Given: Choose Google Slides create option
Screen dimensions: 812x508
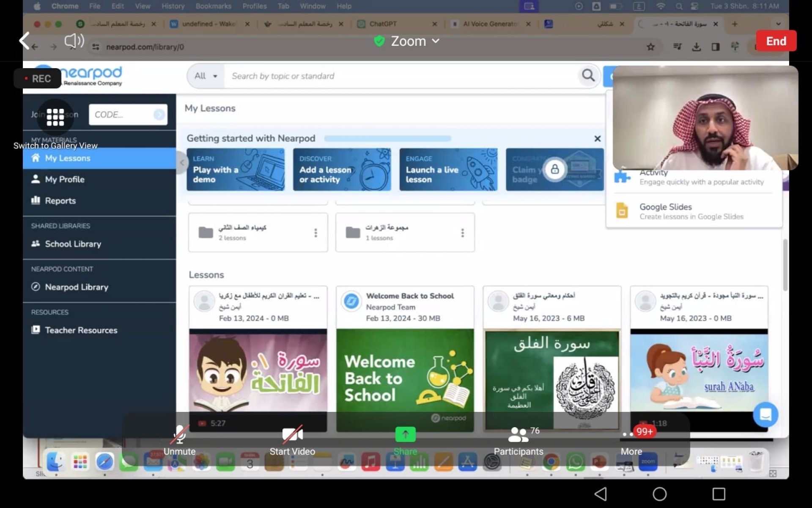Looking at the screenshot, I should [x=694, y=211].
